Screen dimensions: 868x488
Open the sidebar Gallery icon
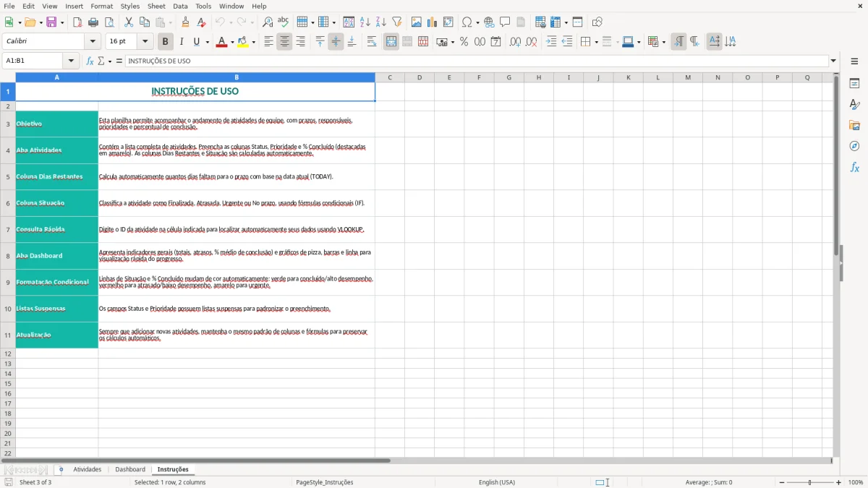click(854, 125)
